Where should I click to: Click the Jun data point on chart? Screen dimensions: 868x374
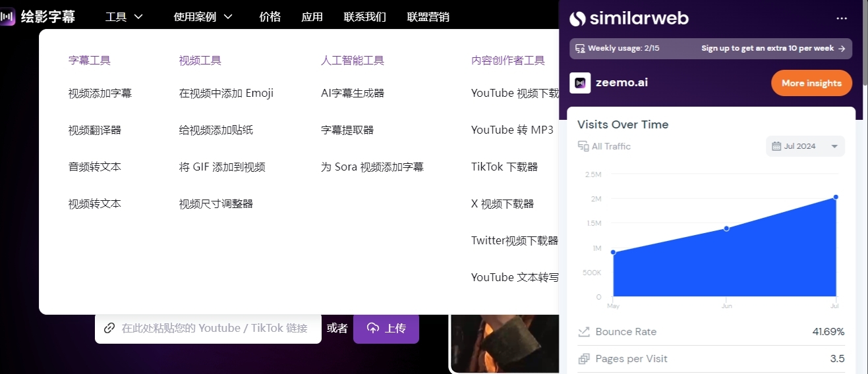pos(726,228)
